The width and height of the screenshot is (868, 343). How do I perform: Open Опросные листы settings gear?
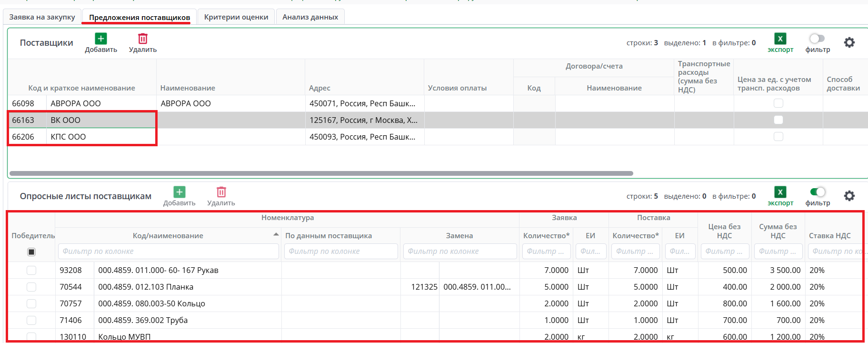(x=849, y=196)
